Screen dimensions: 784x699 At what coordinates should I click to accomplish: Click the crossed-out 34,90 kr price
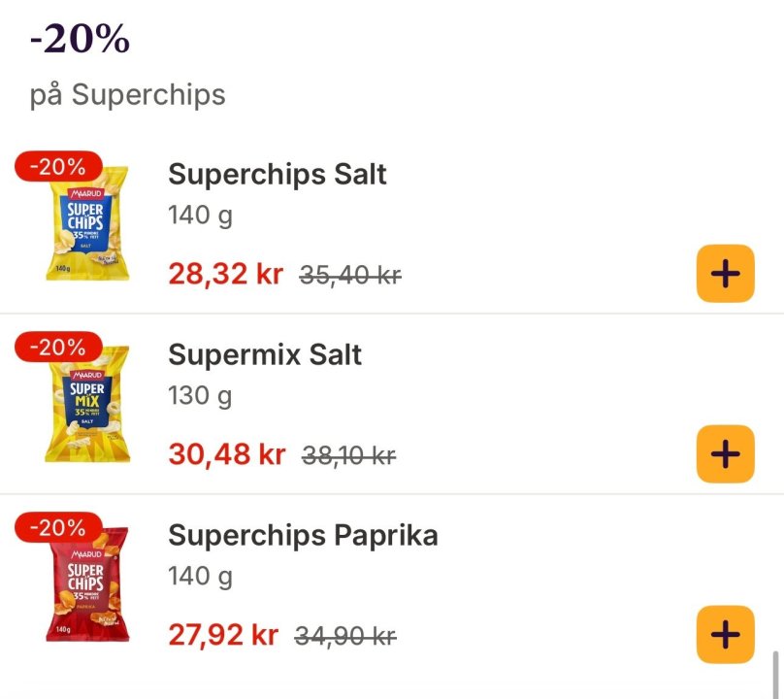(345, 636)
